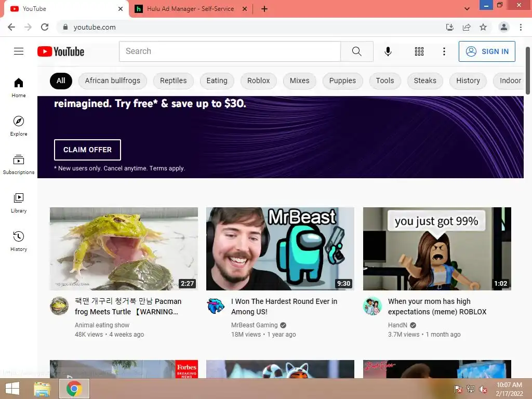
Task: Open Chrome three-dot customize menu
Action: click(x=521, y=27)
